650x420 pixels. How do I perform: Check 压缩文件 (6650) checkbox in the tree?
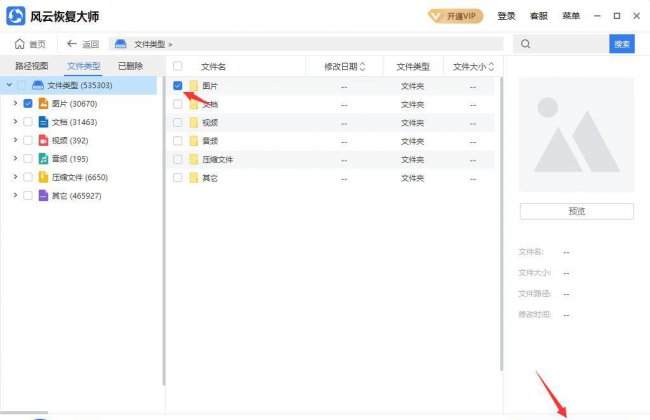pyautogui.click(x=28, y=177)
